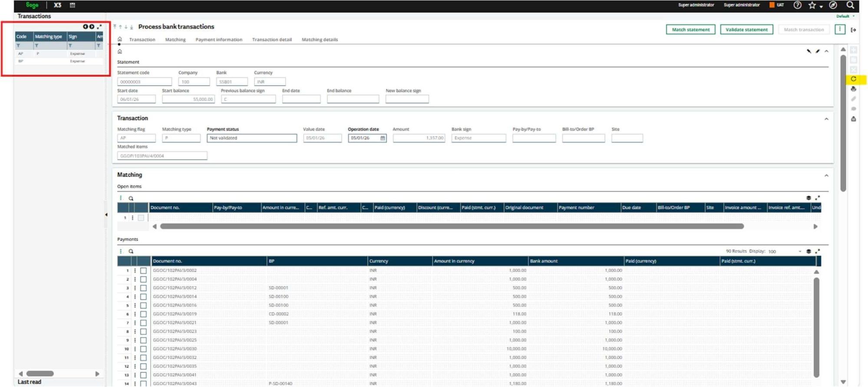868x387 pixels.
Task: Click the highlighted refresh icon in right sidebar
Action: tap(853, 79)
